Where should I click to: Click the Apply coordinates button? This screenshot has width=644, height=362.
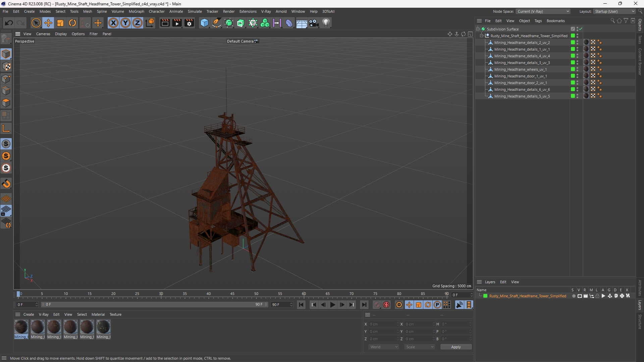[456, 347]
